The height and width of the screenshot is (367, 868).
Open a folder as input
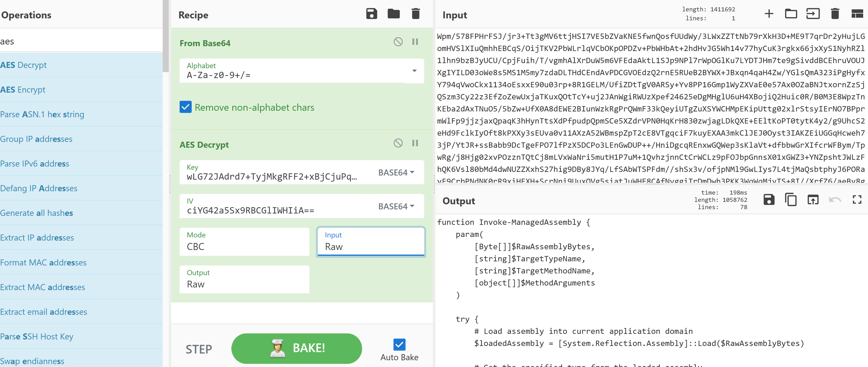[x=791, y=14]
